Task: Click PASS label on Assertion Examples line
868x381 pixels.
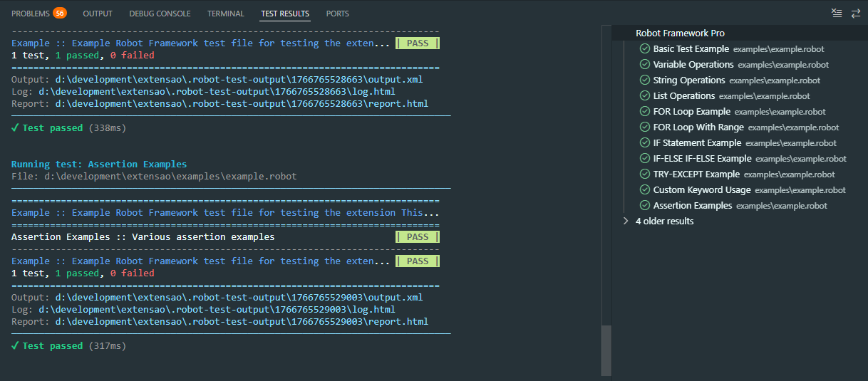Action: point(418,237)
